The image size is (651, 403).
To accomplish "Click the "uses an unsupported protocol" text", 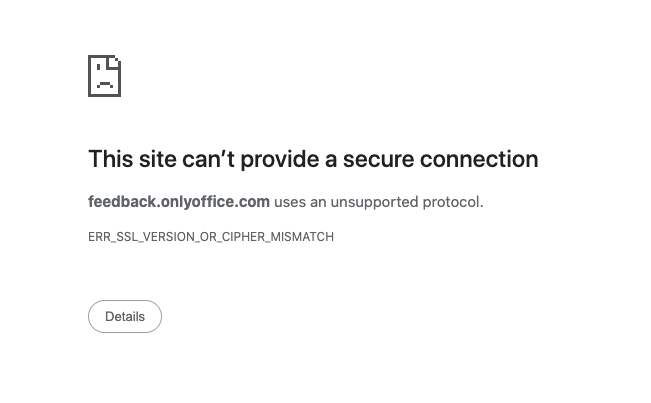I will 378,201.
